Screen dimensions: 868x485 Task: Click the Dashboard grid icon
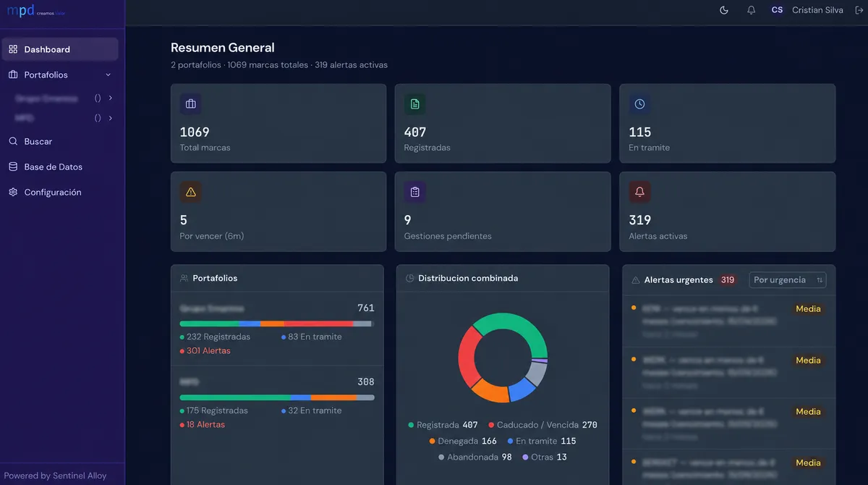click(x=13, y=49)
